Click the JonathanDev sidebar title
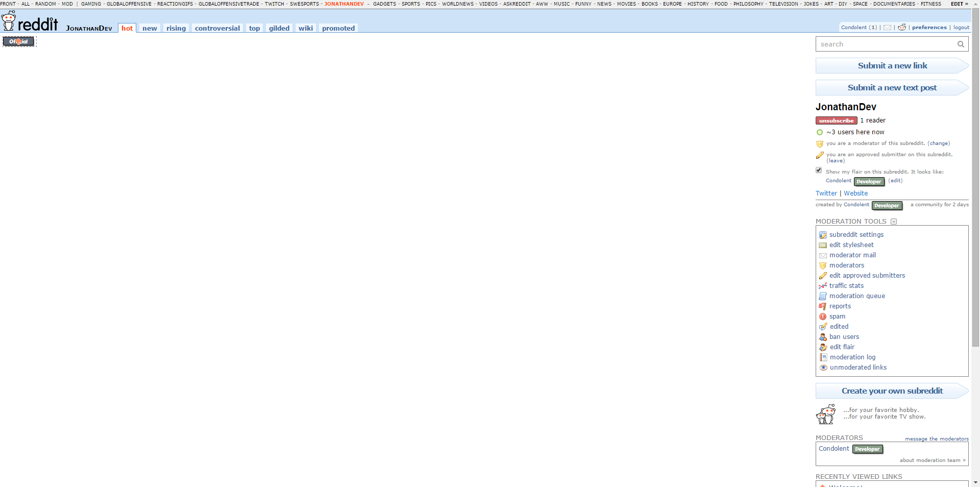The height and width of the screenshot is (487, 980). (x=846, y=107)
